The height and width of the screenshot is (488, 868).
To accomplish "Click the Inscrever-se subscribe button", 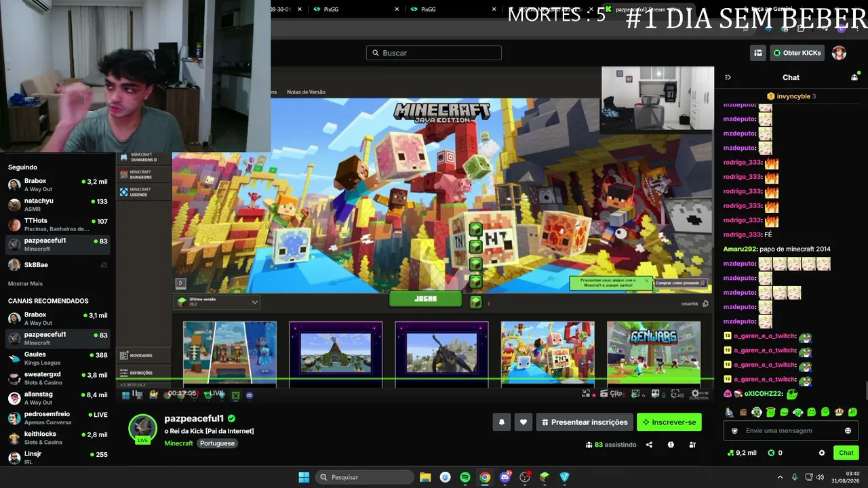I will 669,422.
